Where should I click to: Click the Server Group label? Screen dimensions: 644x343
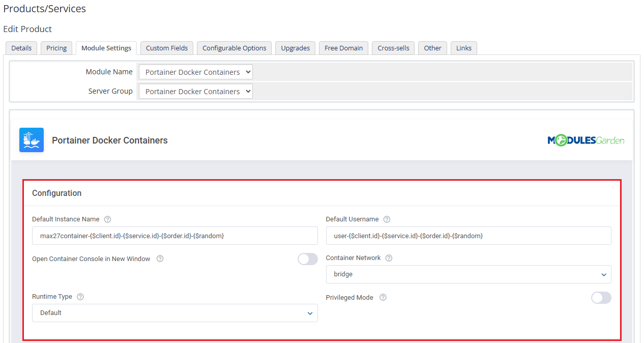(110, 91)
